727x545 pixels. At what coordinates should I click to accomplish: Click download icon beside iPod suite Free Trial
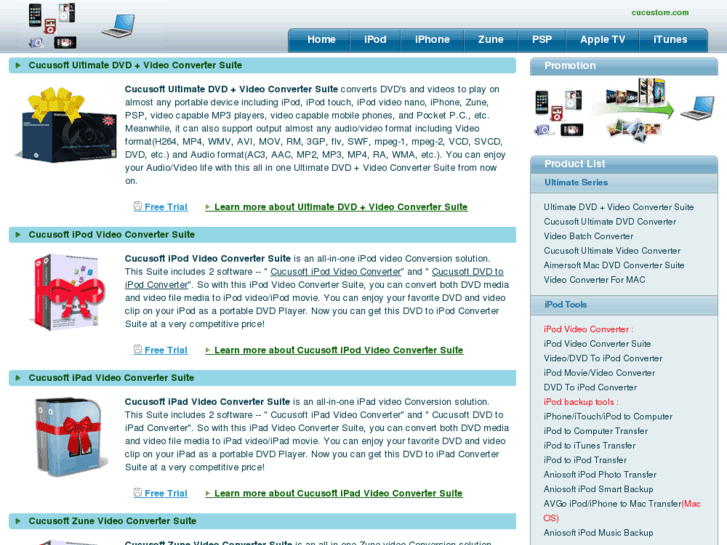point(138,349)
